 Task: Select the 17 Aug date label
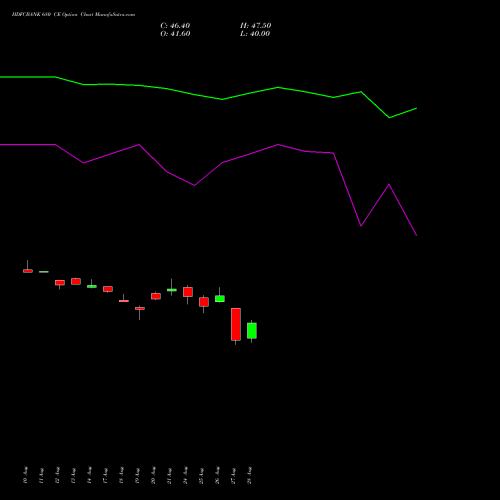[106, 475]
